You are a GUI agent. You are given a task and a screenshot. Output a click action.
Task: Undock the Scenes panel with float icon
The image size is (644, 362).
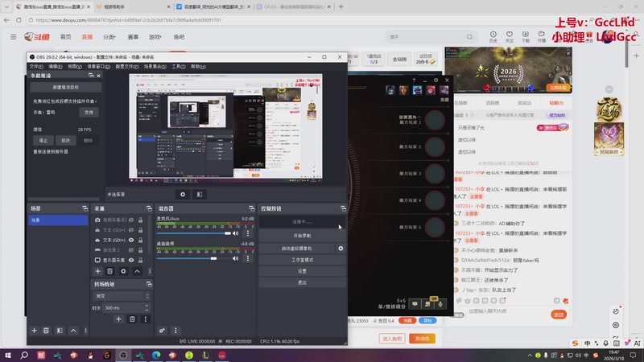(85, 208)
